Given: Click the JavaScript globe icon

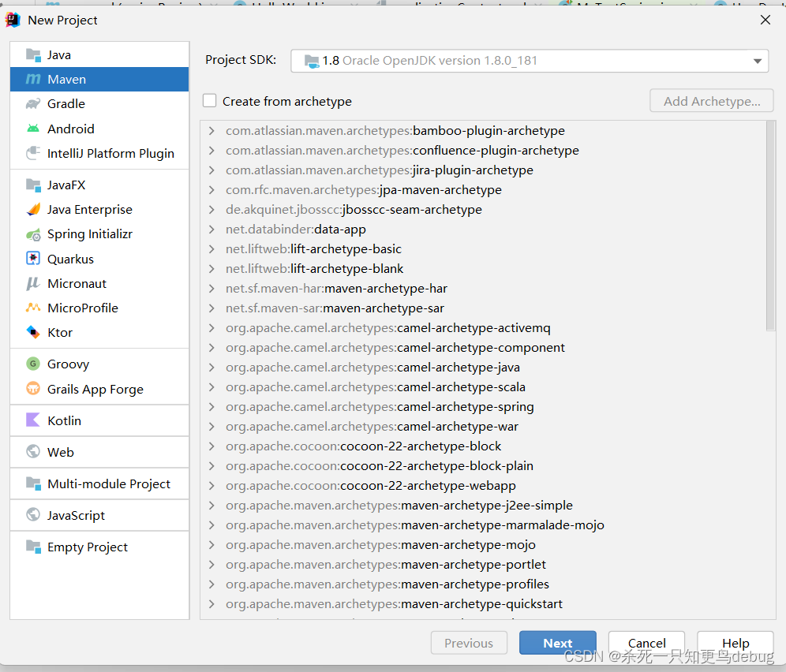Looking at the screenshot, I should coord(33,515).
